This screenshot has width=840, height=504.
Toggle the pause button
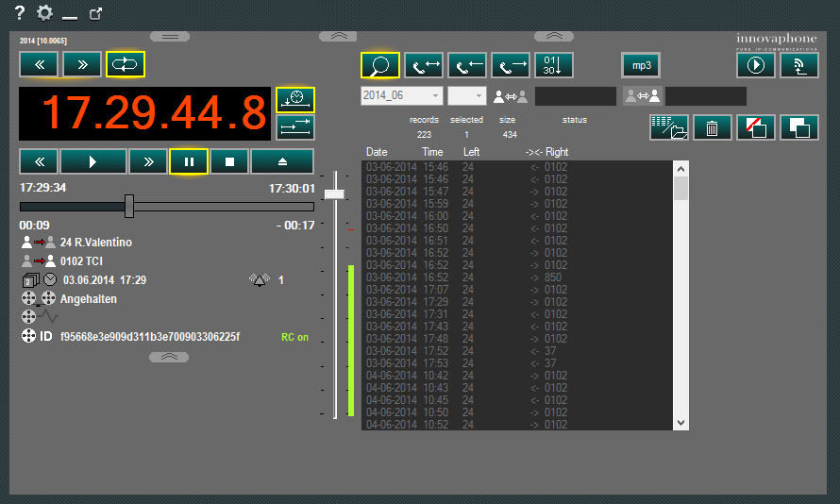point(189,161)
